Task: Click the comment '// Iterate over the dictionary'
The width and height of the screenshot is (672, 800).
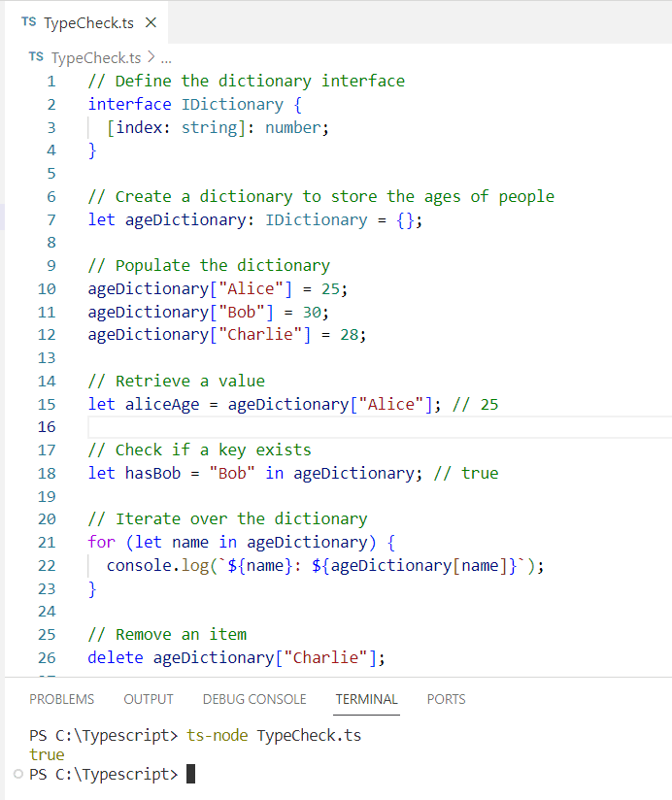Action: click(x=227, y=518)
